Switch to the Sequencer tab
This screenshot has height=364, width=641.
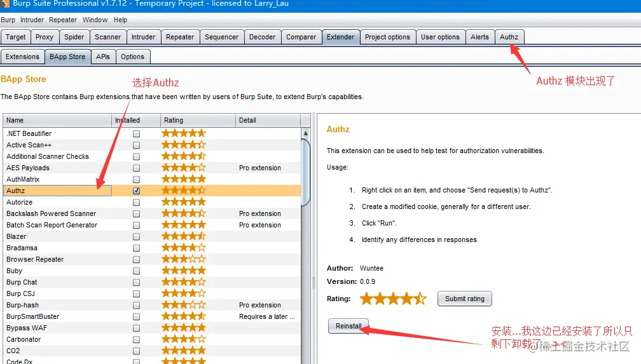[221, 37]
